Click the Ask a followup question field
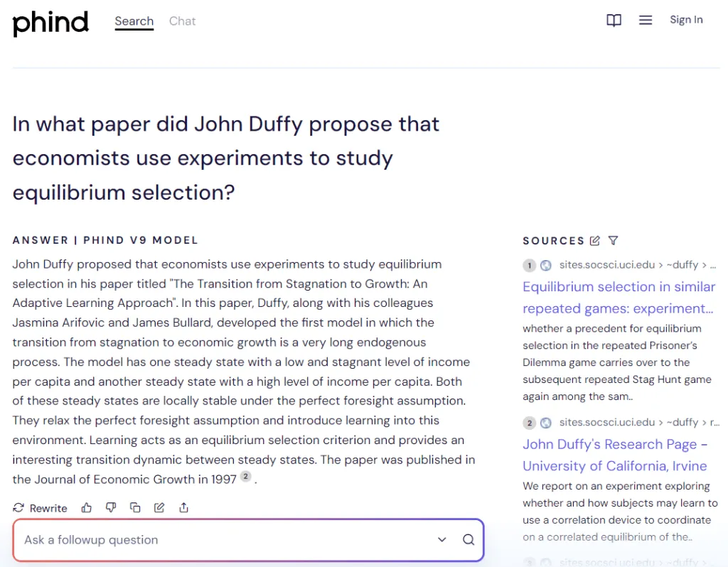Image resolution: width=728 pixels, height=567 pixels. 248,539
